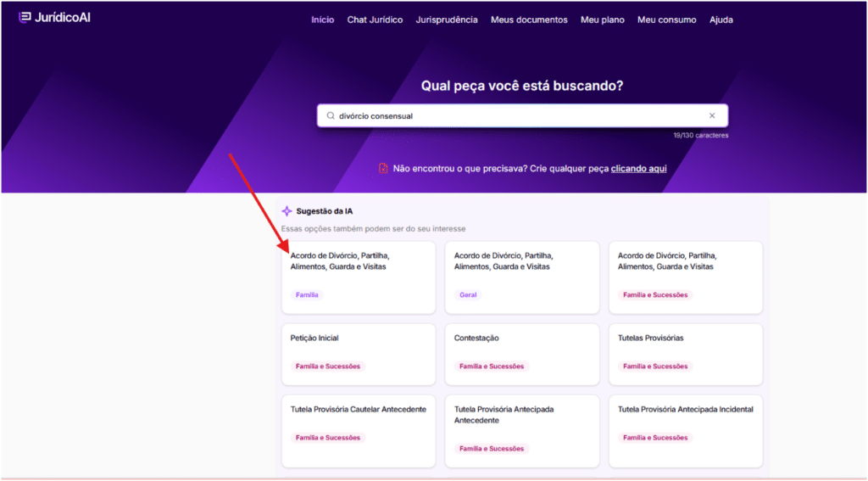Click Família e Sucessões tag under Contestação

click(492, 366)
